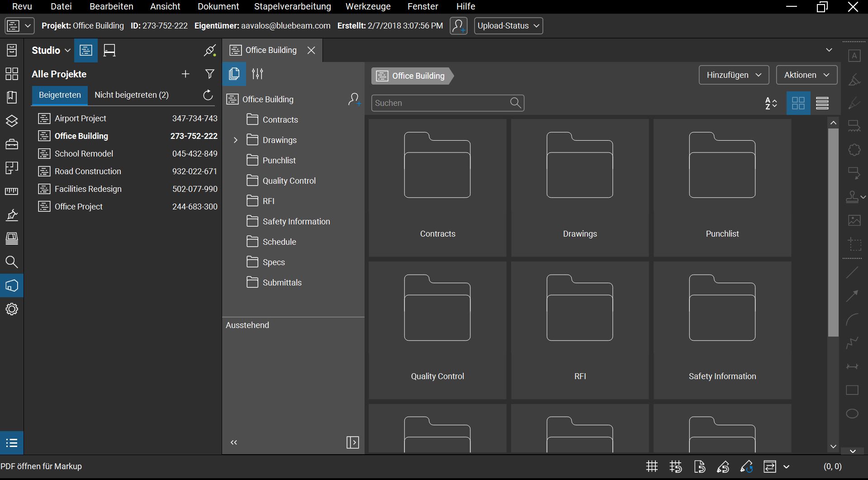Toggle reuse markup properties in status bar
868x480 pixels.
(746, 466)
